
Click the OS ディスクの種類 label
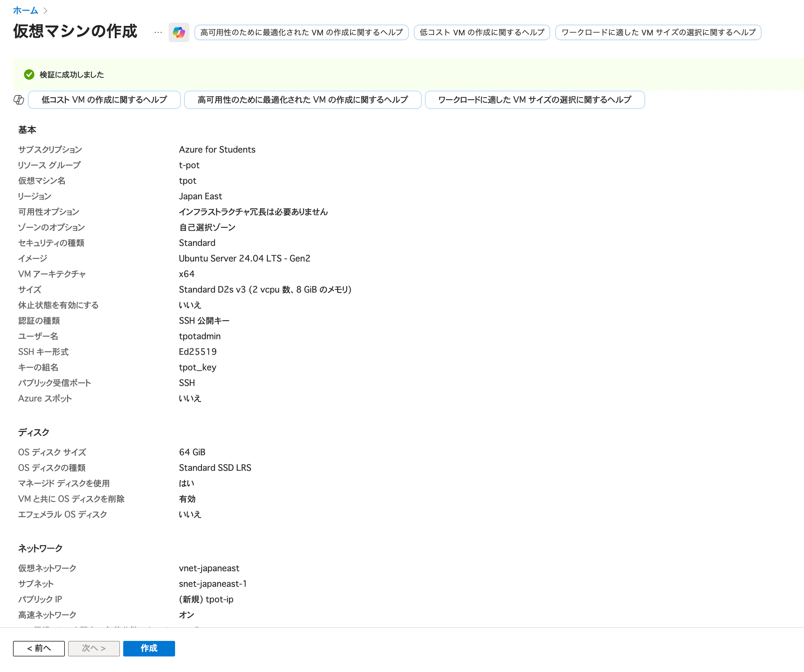click(52, 468)
